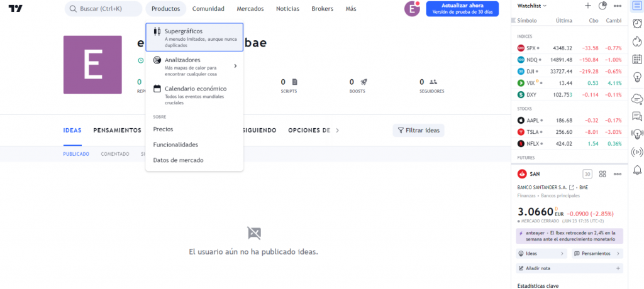Open the public chats cloud icon
This screenshot has height=289, width=644.
pos(637,99)
